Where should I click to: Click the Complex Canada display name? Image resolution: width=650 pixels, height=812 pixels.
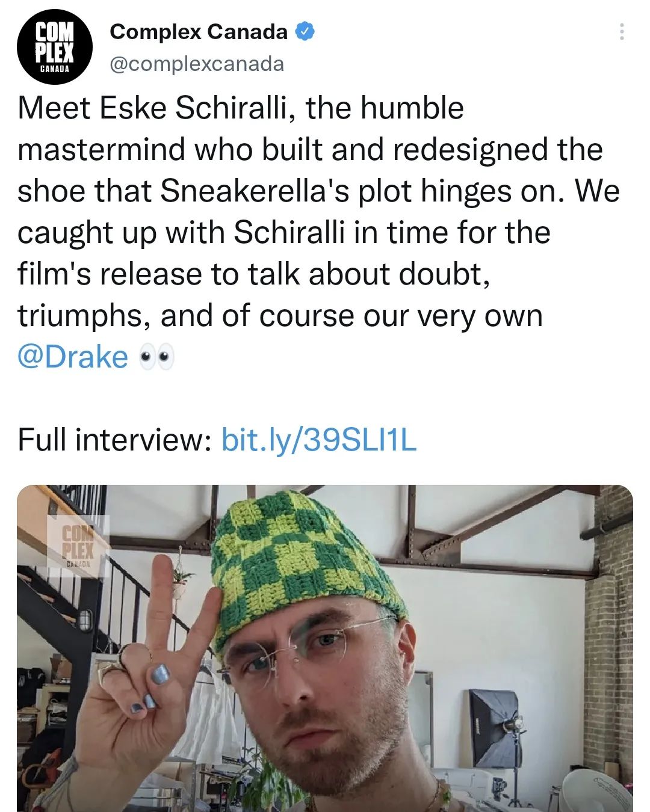199,32
